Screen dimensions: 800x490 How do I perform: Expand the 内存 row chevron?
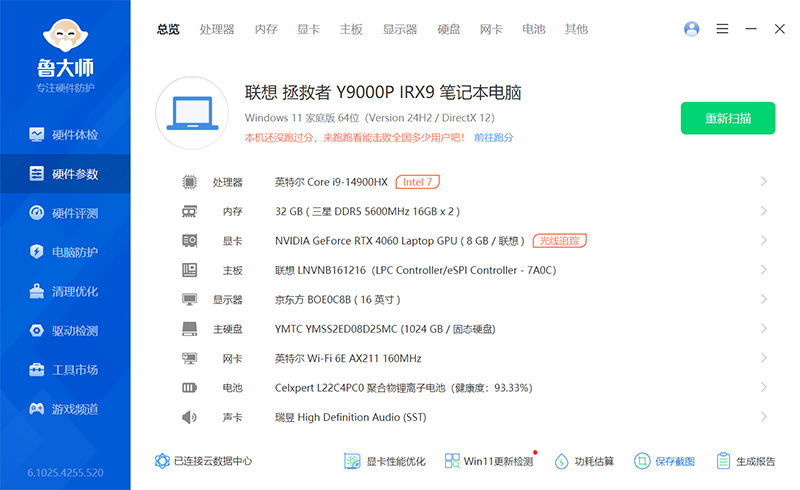coord(764,211)
